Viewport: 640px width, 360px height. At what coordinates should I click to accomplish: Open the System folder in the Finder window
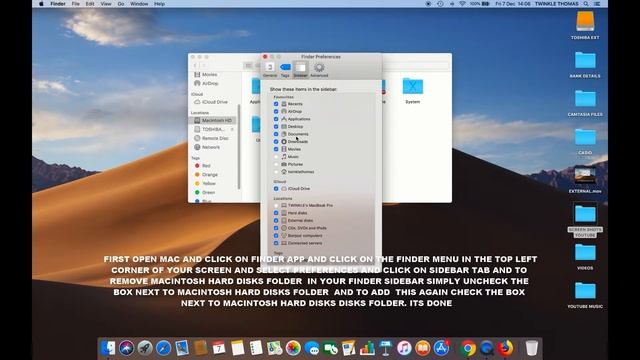413,91
